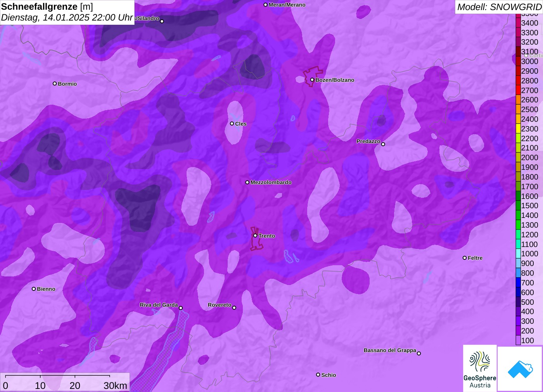The image size is (543, 392).
Task: Select the 1000 m cyan legend swatch
Action: tap(518, 254)
